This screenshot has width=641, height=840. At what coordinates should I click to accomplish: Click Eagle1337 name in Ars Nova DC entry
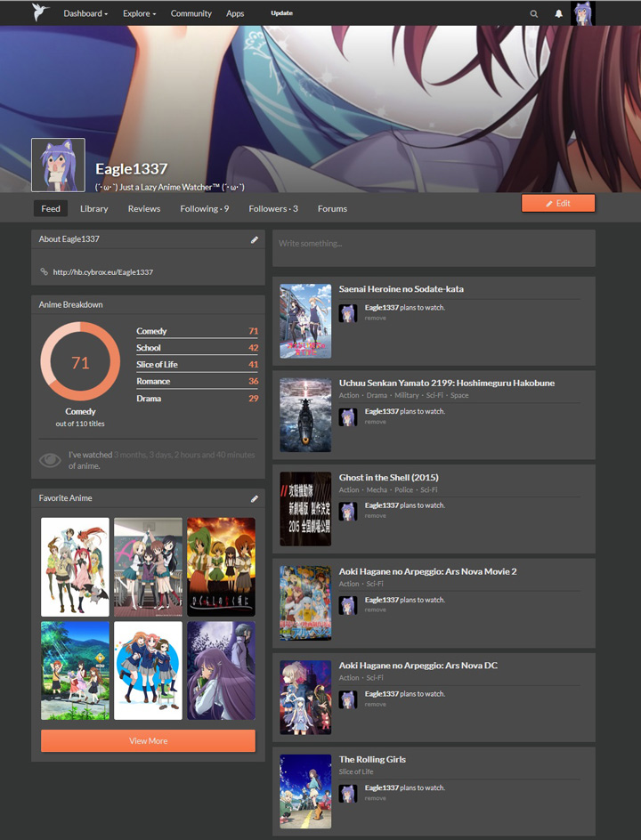[x=382, y=694]
